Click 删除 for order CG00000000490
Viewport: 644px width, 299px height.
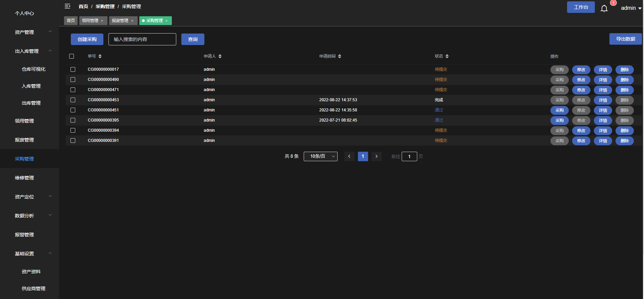click(625, 80)
